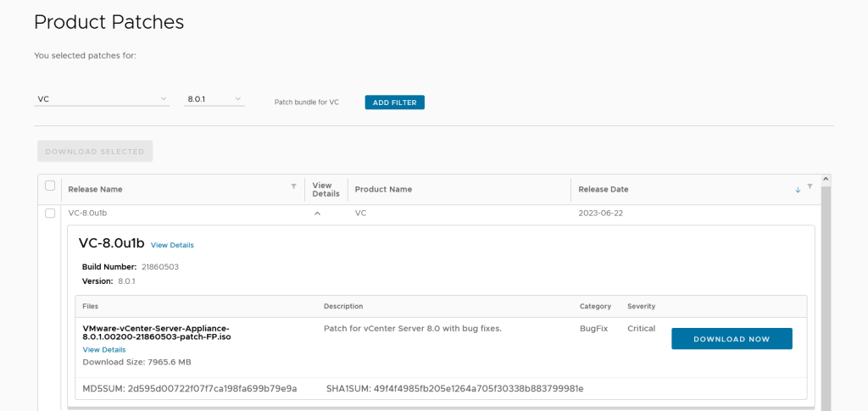The image size is (868, 411).
Task: Click the Patch bundle for VC label
Action: tap(307, 103)
